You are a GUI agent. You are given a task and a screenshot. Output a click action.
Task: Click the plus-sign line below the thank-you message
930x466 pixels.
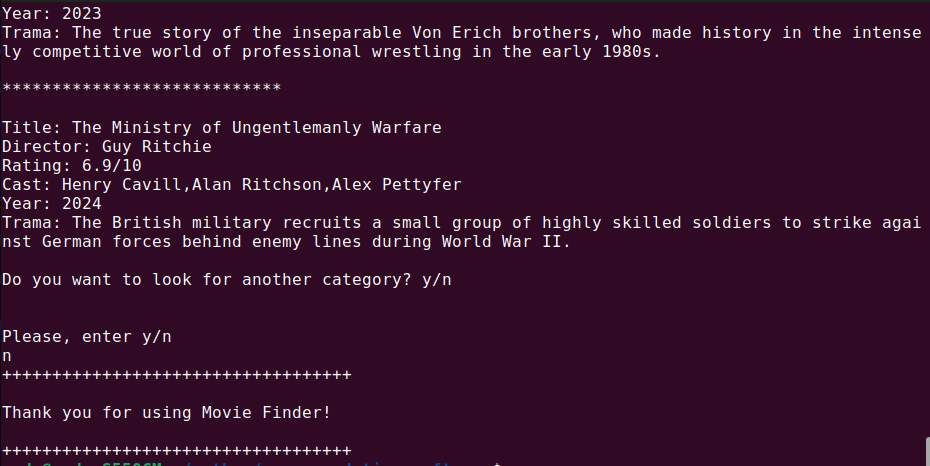click(176, 451)
